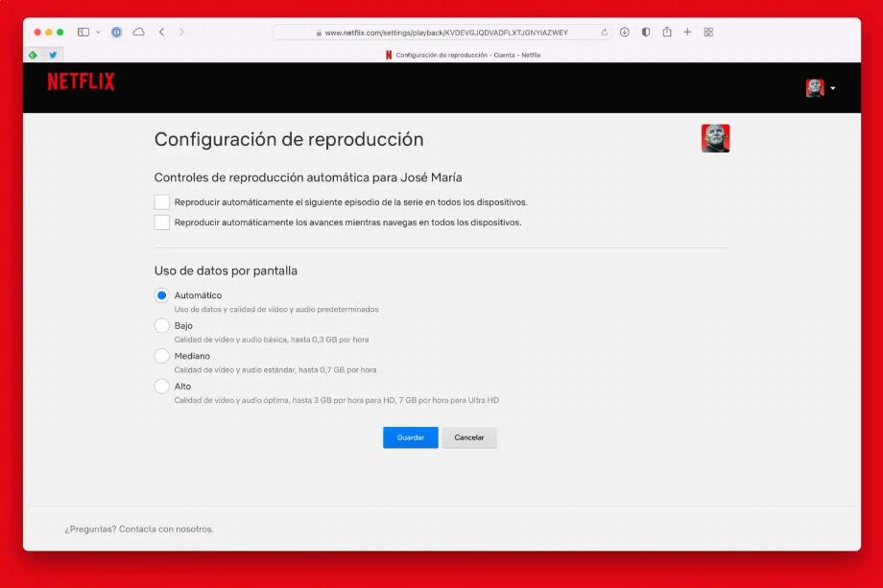Screen dimensions: 883x588
Task: Expand the profile menu dropdown arrow
Action: 833,88
